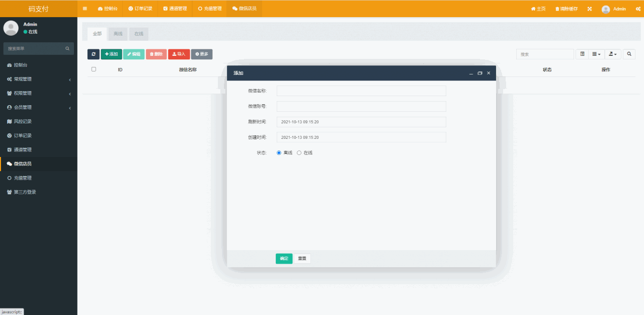Open the columns grid dropdown
The height and width of the screenshot is (315, 644).
pyautogui.click(x=596, y=54)
